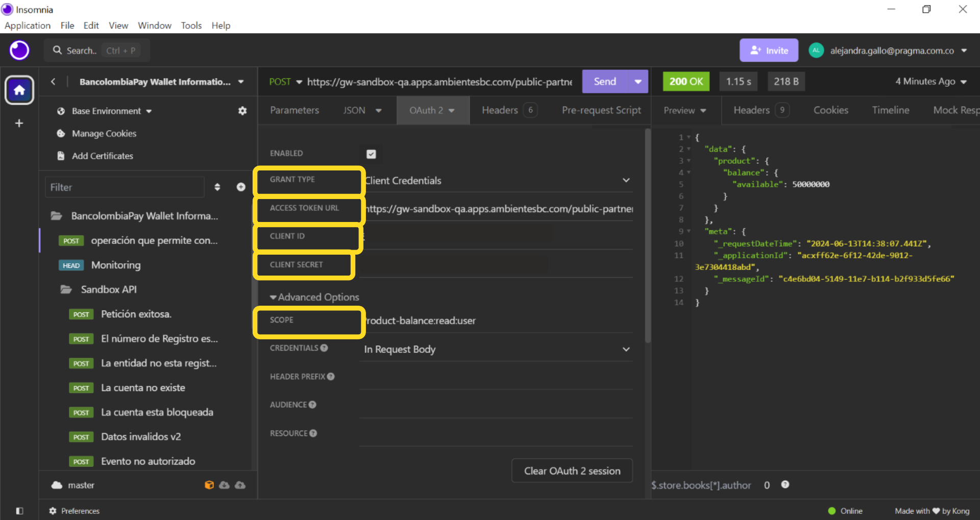Open the Send button dropdown arrow
The image size is (980, 520).
(638, 82)
